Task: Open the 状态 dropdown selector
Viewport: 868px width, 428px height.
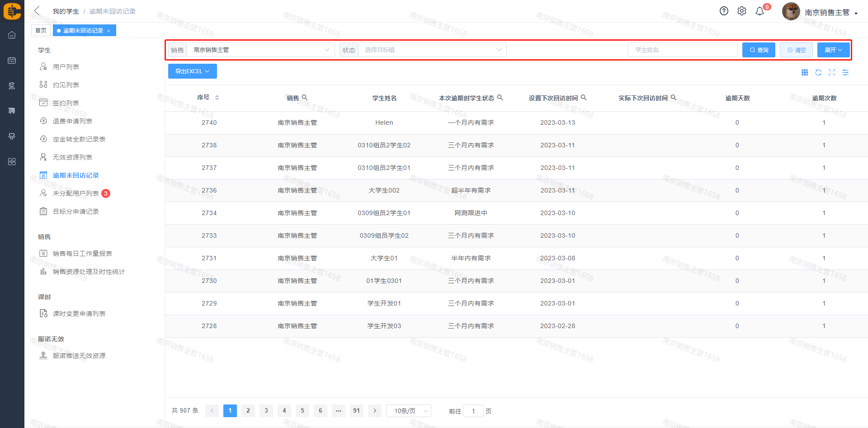Action: point(432,50)
